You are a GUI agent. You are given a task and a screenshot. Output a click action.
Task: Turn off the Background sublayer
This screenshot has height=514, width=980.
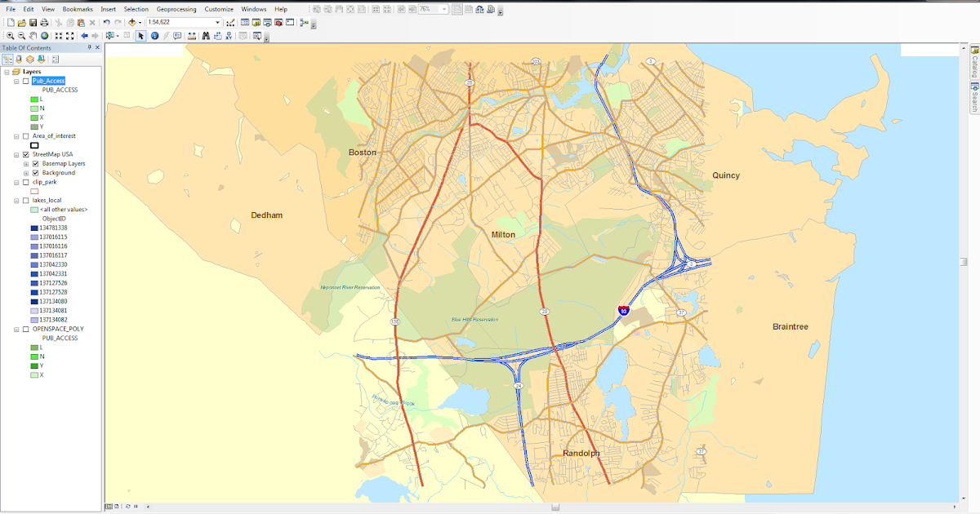[35, 173]
